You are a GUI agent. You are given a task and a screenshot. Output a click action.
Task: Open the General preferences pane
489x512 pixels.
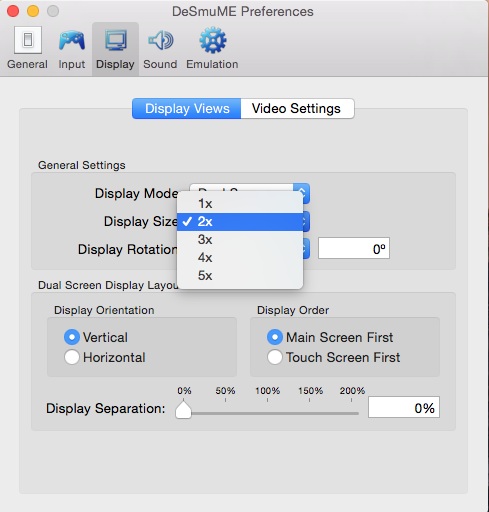[28, 48]
